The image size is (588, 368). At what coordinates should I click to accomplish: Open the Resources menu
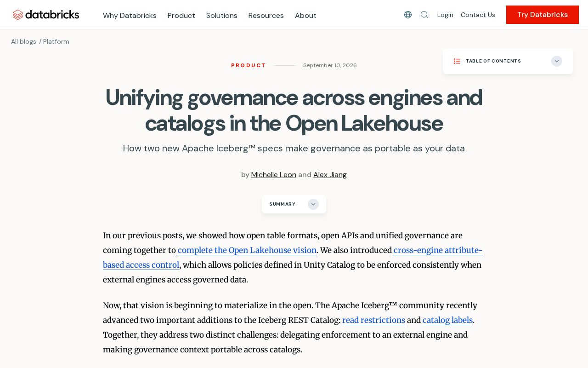click(x=266, y=15)
